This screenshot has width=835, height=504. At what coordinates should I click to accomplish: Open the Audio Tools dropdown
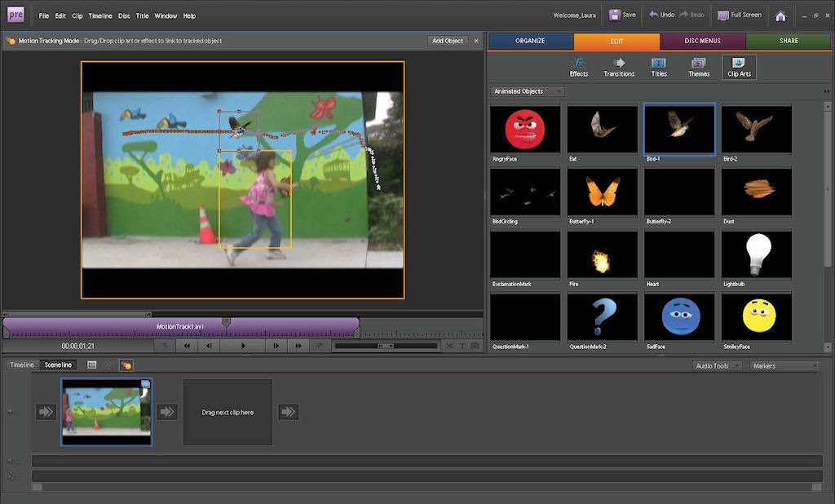tap(717, 366)
